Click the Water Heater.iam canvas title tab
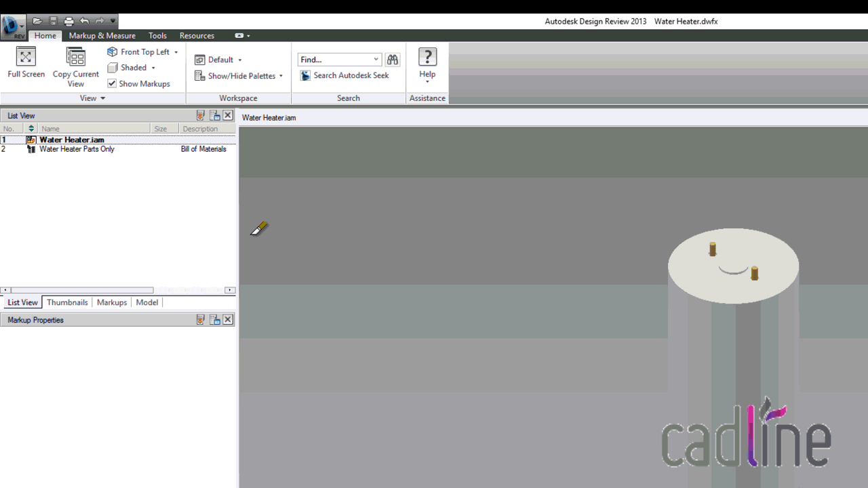868x488 pixels. [269, 117]
